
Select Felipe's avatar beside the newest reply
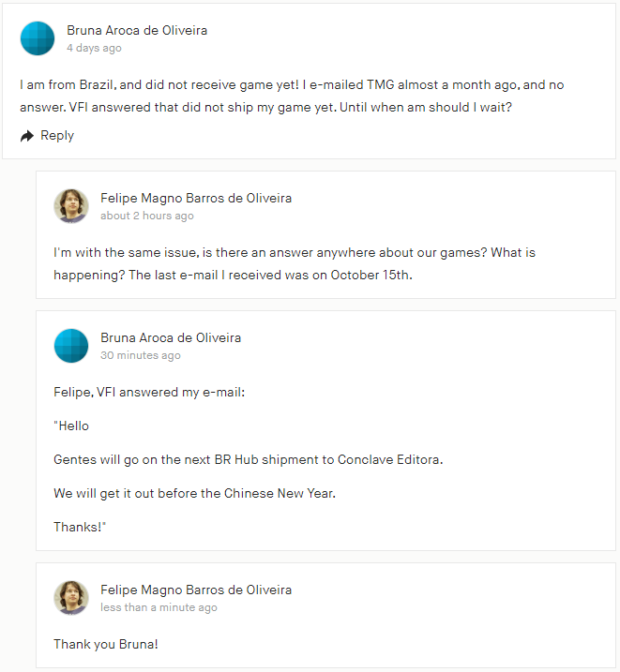coord(71,598)
